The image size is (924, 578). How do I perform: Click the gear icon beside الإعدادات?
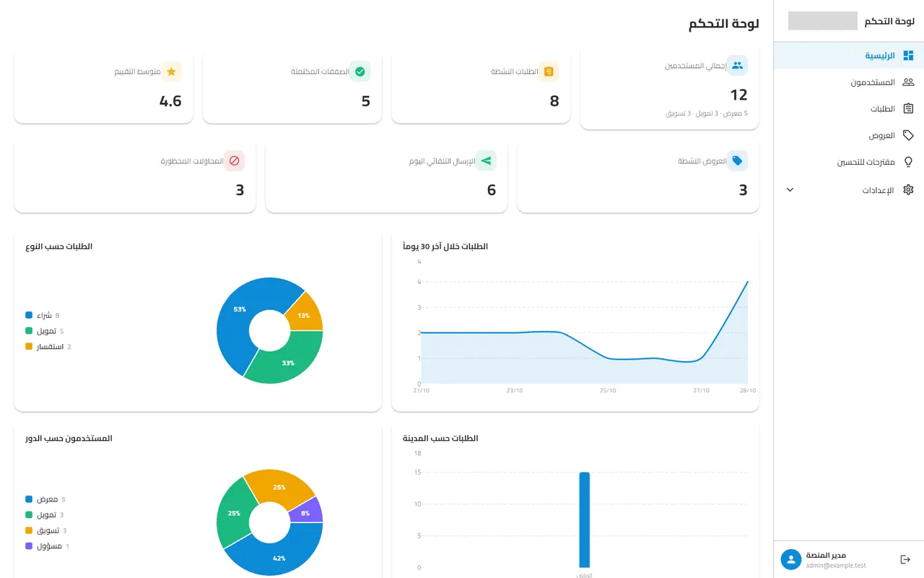point(908,190)
